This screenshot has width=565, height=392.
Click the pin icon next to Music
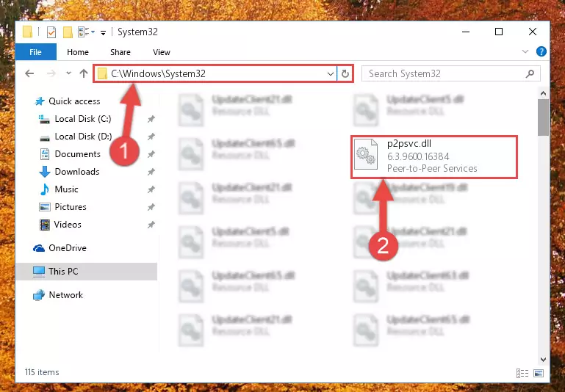[x=151, y=189]
